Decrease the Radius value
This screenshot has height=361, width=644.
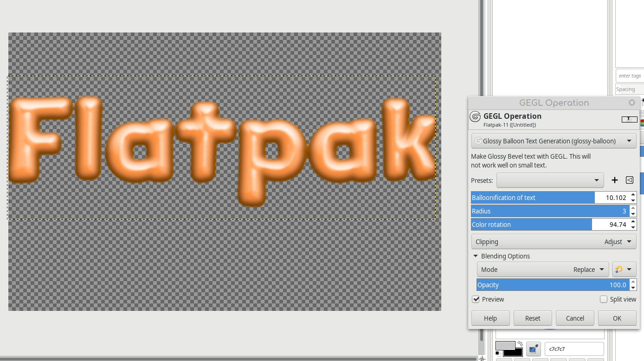point(633,214)
